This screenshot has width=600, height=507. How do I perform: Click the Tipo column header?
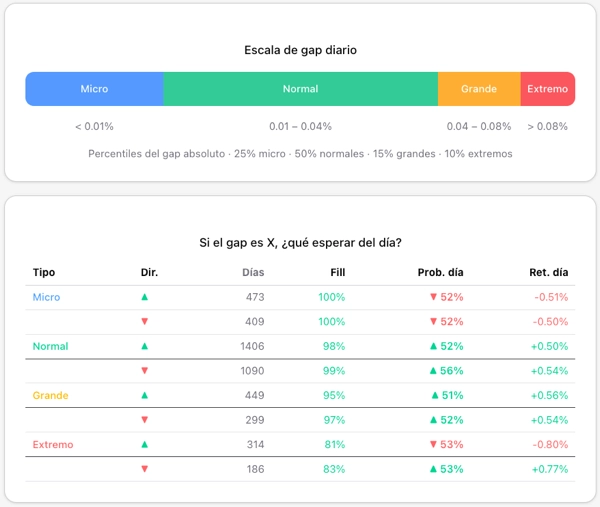coord(44,272)
